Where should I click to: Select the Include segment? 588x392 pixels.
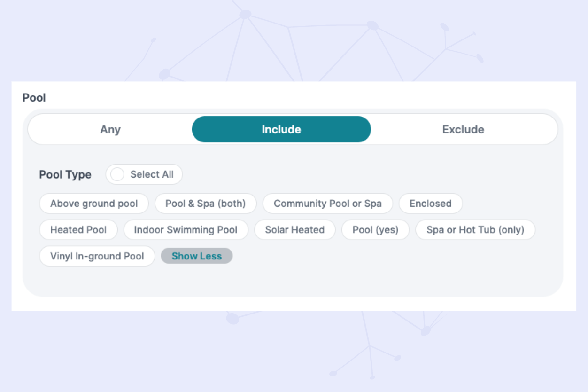[x=281, y=129]
